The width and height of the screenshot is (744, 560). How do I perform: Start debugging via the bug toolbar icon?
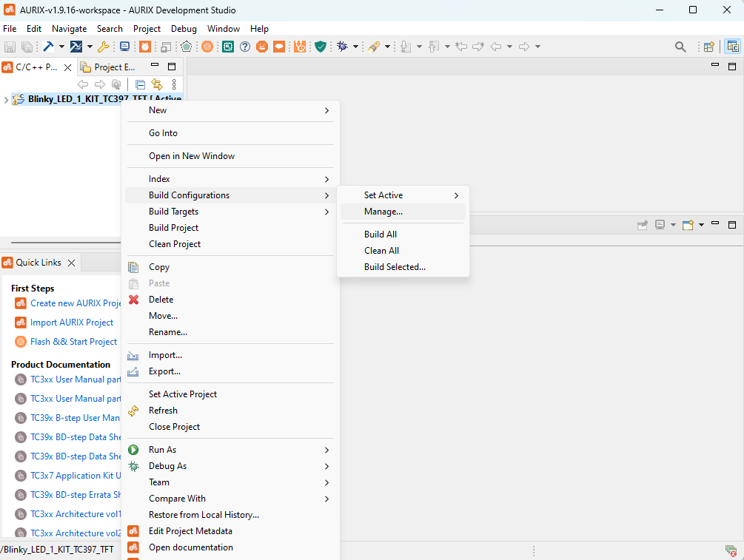341,46
